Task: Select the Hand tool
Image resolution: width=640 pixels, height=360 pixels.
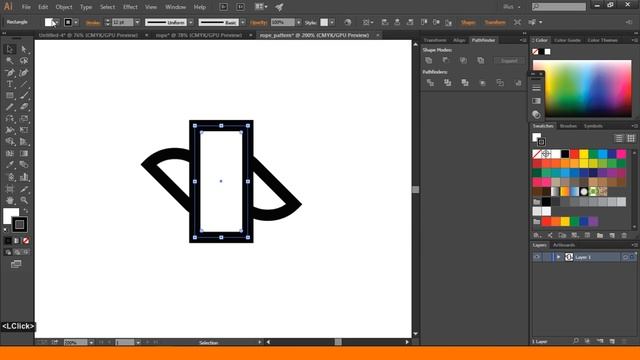Action: 10,200
